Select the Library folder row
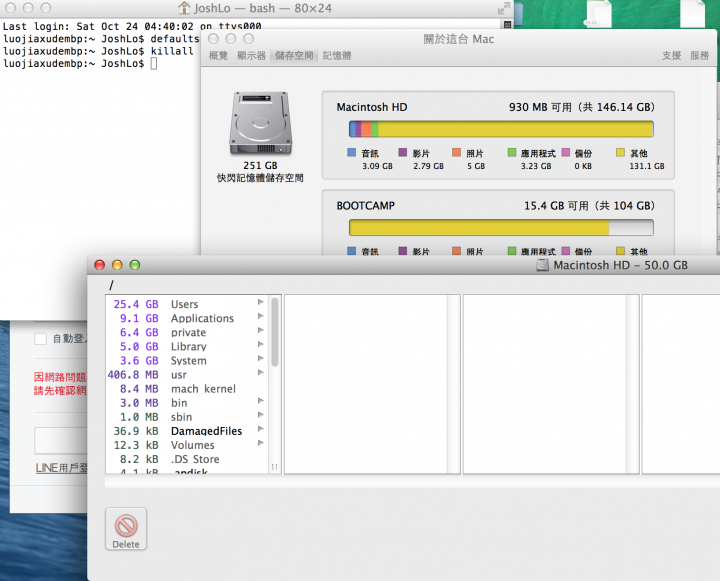720x581 pixels. pyautogui.click(x=187, y=347)
